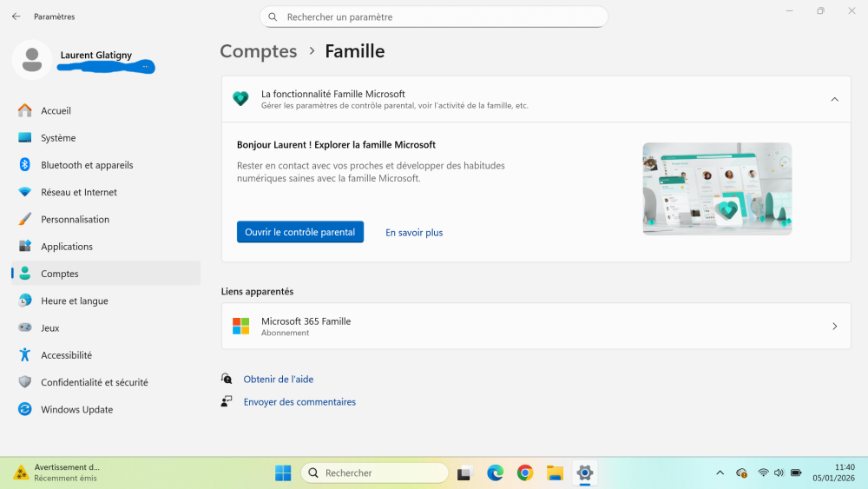
Task: Open Réseau et Internet wifi icon
Action: (24, 192)
